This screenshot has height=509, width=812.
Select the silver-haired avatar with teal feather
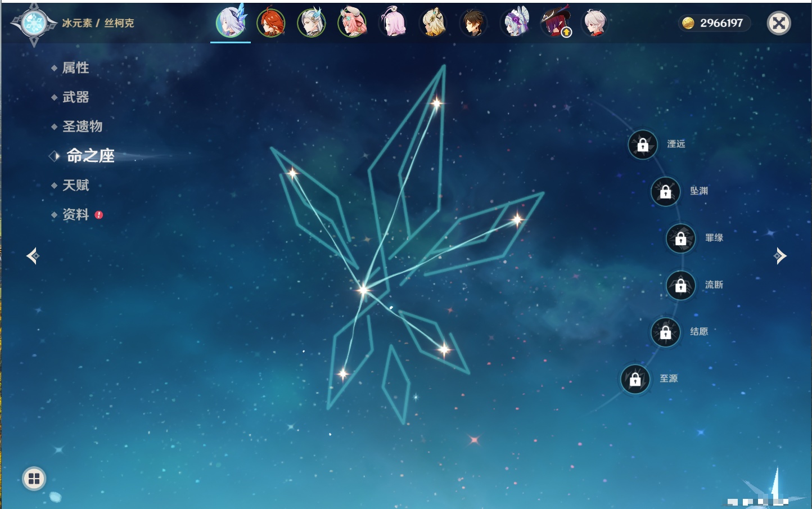312,23
